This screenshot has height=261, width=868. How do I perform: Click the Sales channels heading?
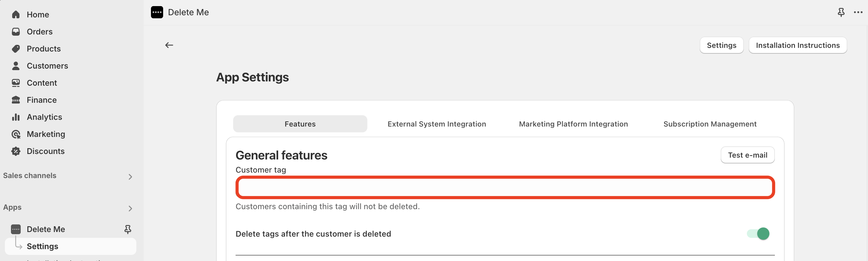(x=30, y=176)
